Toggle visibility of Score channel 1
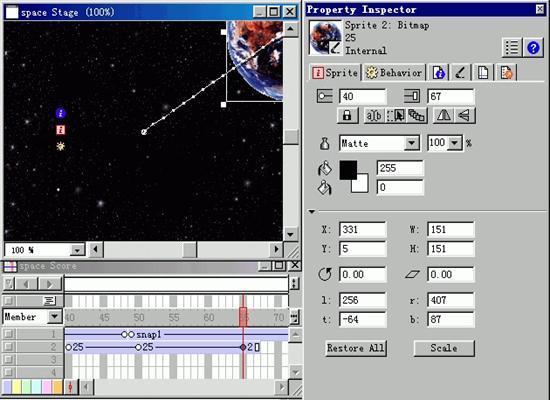 (9, 333)
